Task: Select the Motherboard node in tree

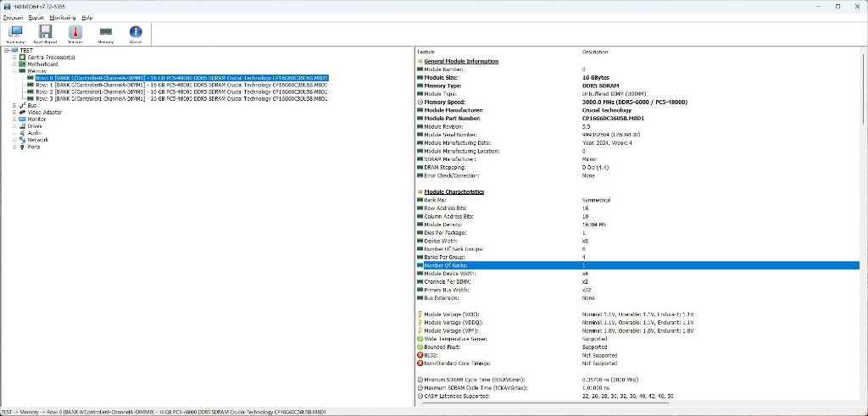Action: click(x=42, y=64)
